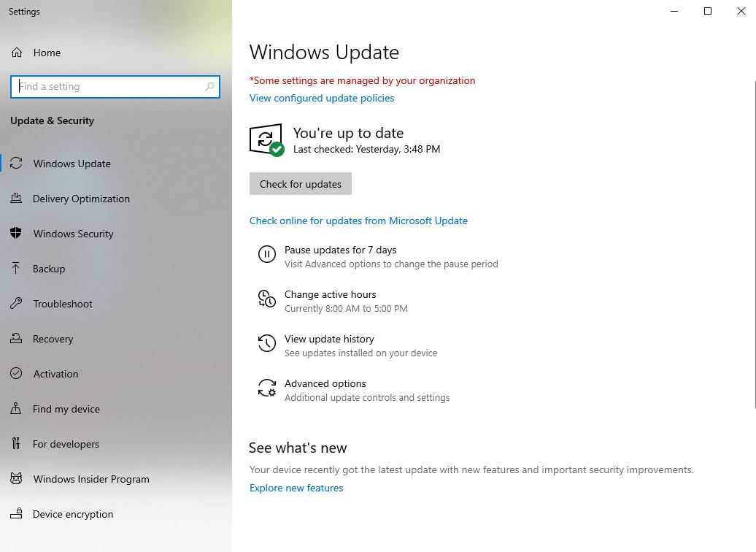
Task: Click the Pause updates icon
Action: (x=266, y=254)
